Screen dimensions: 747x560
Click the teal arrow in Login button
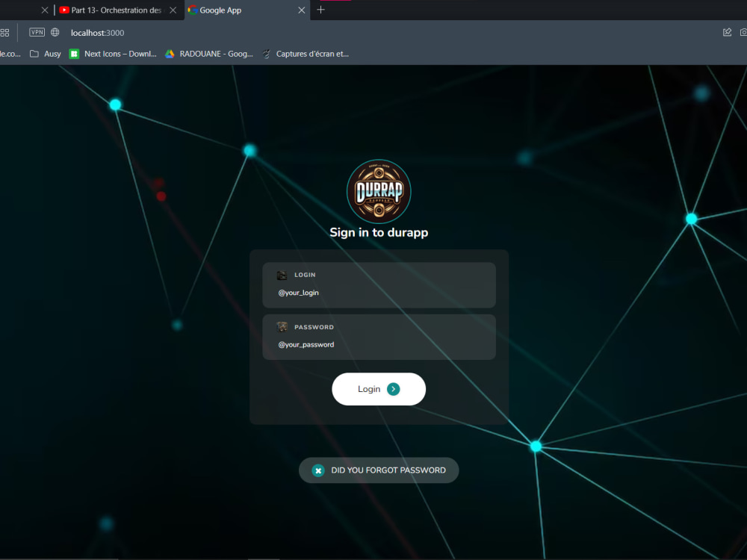(x=394, y=389)
